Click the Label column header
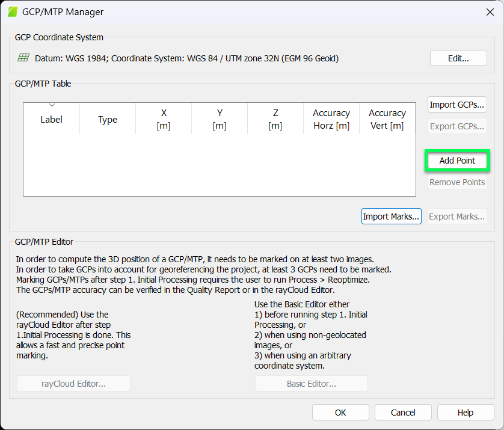504x430 pixels. 51,119
